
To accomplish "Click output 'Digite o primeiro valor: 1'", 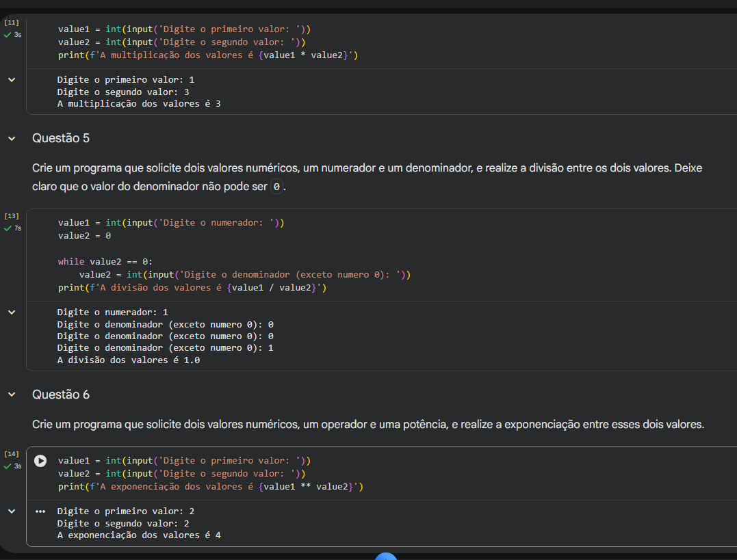I will point(126,80).
